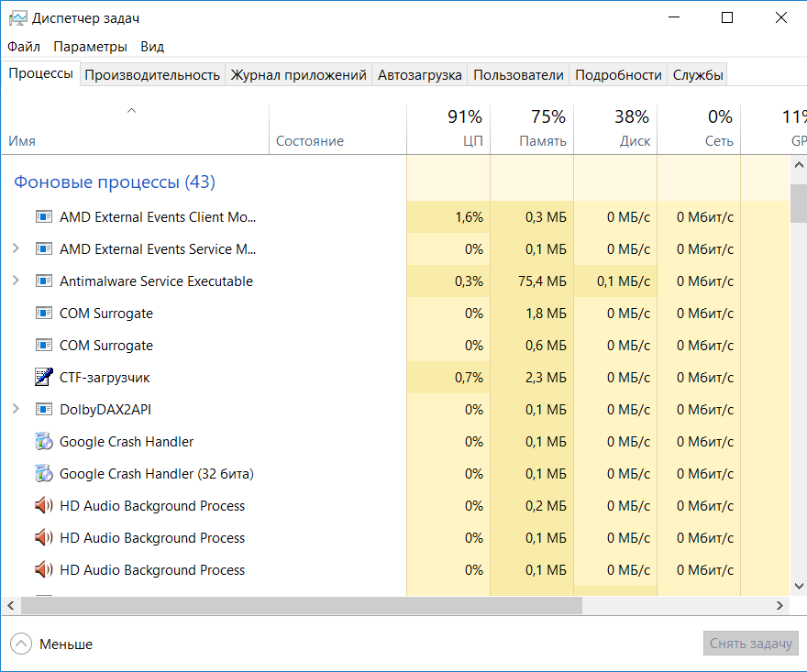
Task: Click the 2,3 МБ memory cell
Action: pos(532,377)
